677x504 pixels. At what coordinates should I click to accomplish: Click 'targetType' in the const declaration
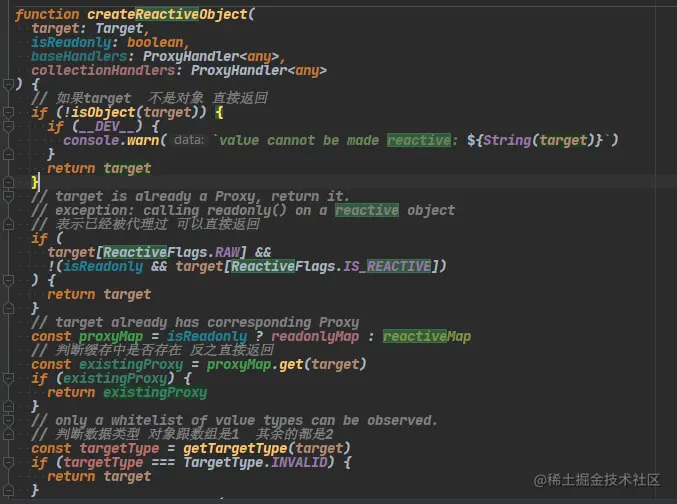point(119,448)
